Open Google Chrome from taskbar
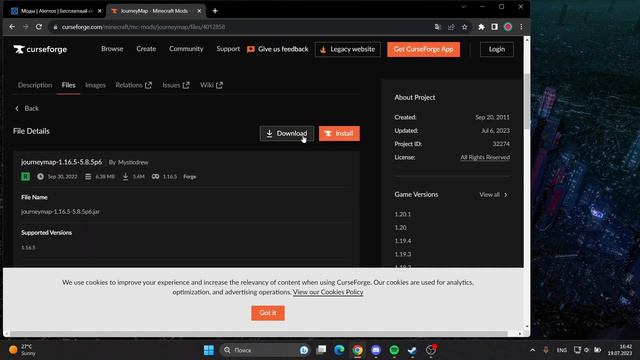The image size is (640, 360). point(358,350)
